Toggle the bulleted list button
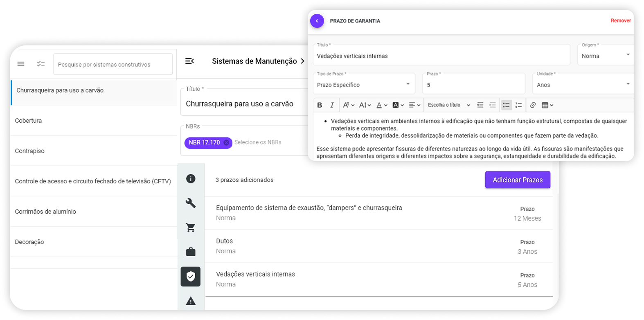 506,105
